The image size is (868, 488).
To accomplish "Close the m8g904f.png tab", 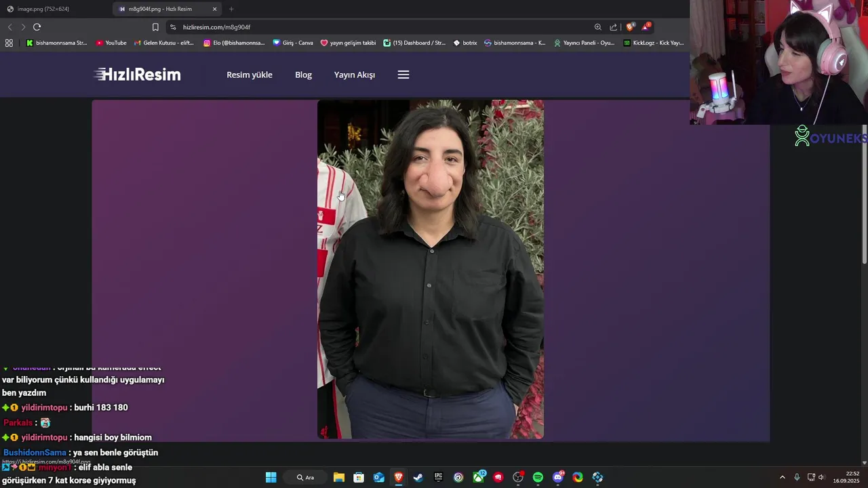I will [215, 9].
